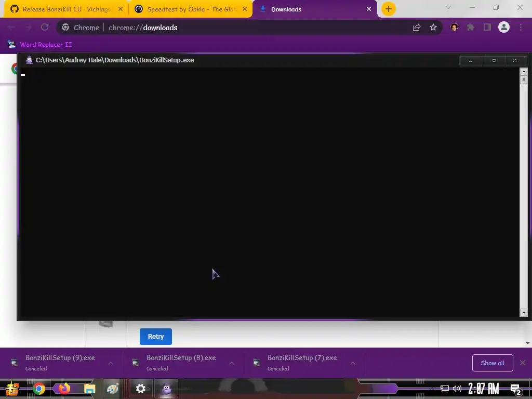
Task: Open the Word Replacer II bookmark
Action: (x=39, y=45)
